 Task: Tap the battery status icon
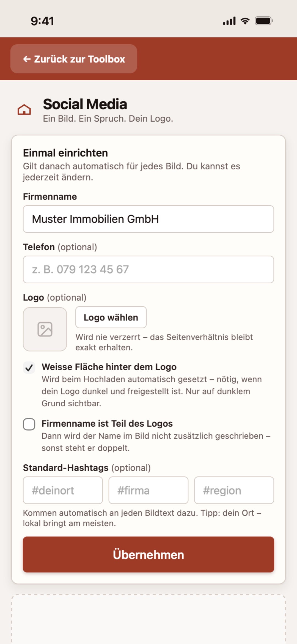pyautogui.click(x=264, y=21)
